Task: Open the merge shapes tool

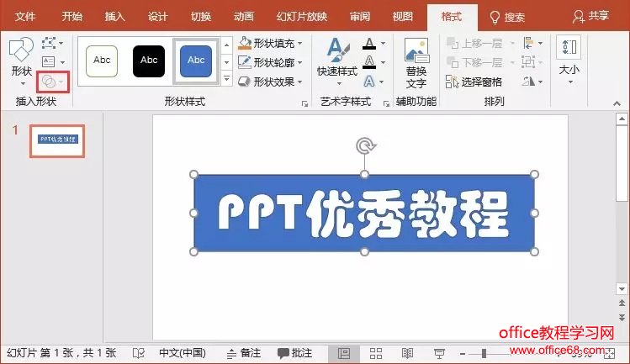Action: click(53, 82)
